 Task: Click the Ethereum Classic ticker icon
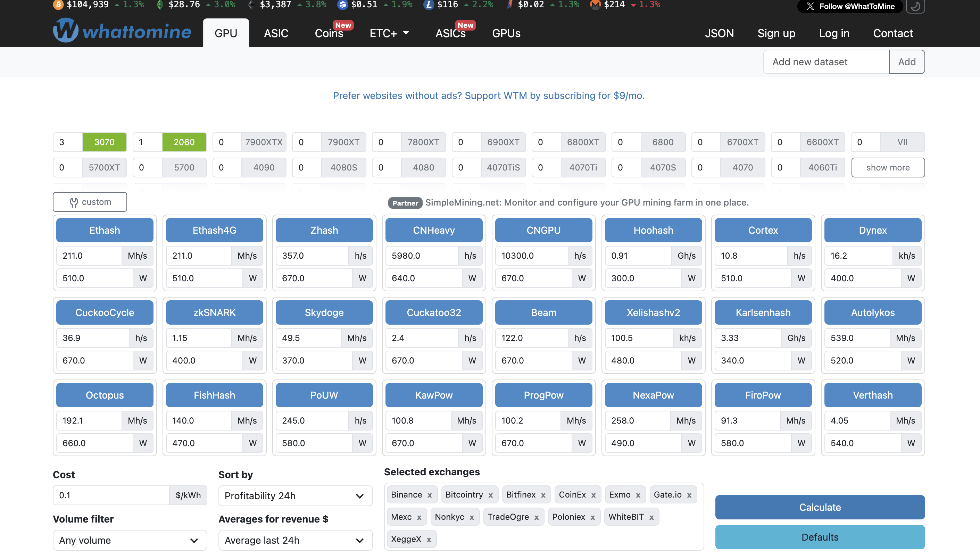[x=160, y=5]
